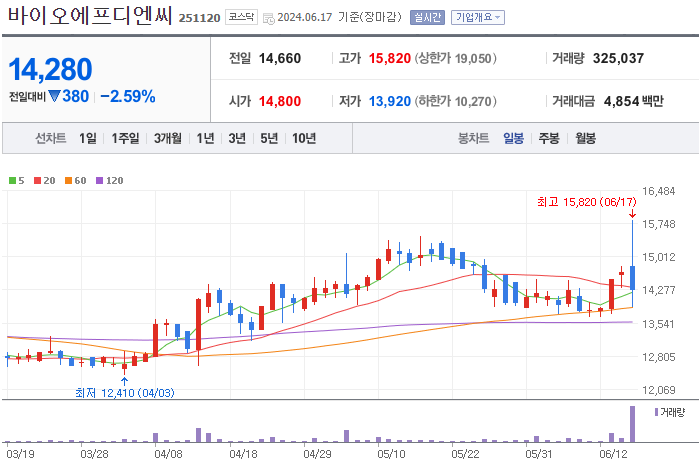Viewport: 699px width, 461px height.
Task: Switch to 주봉 candle chart
Action: [x=549, y=138]
